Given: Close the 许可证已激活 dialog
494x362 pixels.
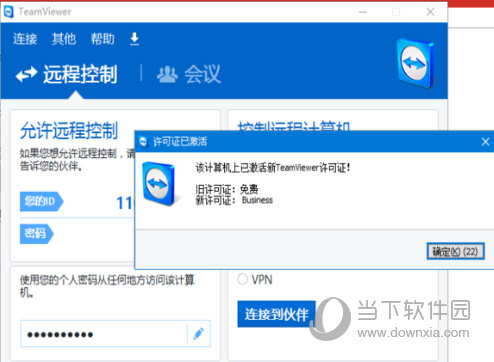Looking at the screenshot, I should coord(485,142).
